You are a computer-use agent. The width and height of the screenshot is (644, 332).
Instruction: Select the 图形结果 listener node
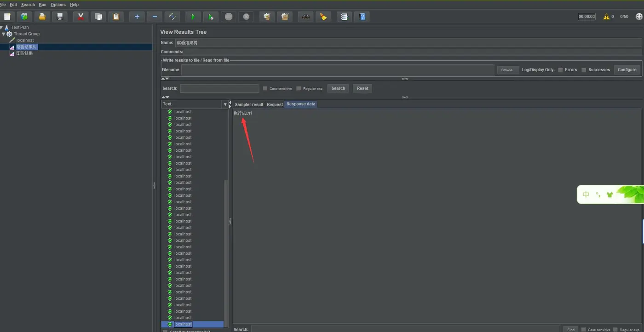pos(24,53)
